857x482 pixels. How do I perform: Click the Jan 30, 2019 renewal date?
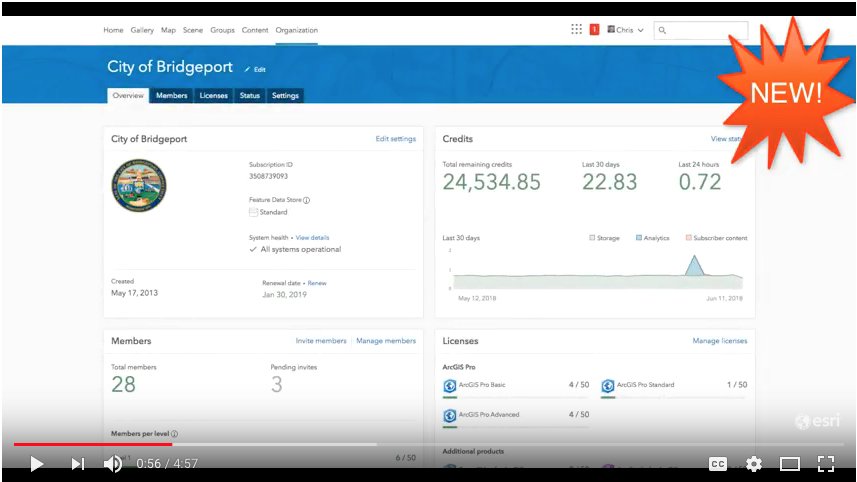pos(284,295)
